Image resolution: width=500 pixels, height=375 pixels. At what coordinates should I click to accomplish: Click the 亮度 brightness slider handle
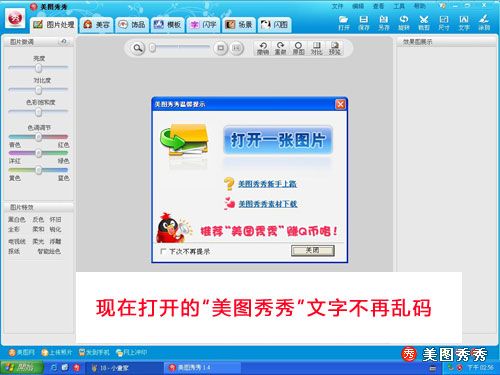pyautogui.click(x=39, y=68)
